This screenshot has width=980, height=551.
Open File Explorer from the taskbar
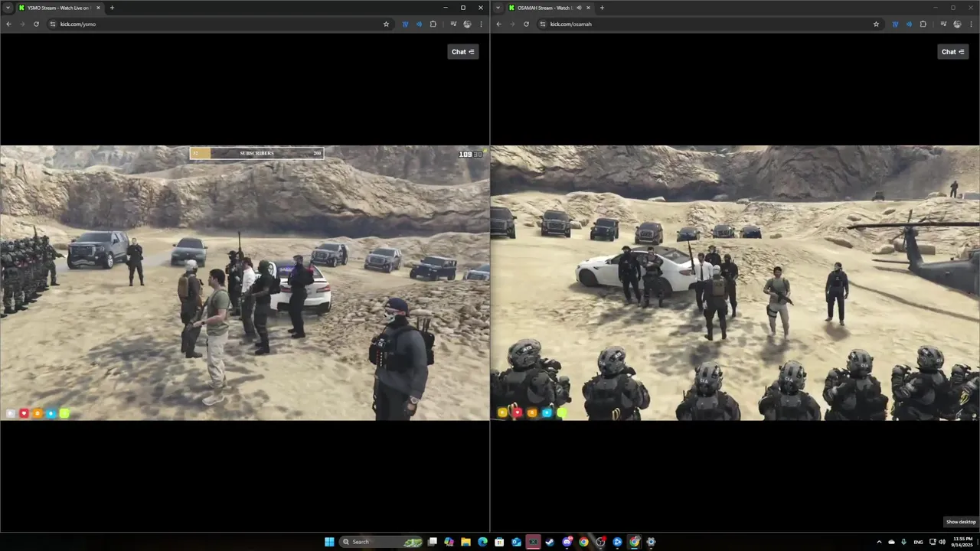[x=465, y=542]
